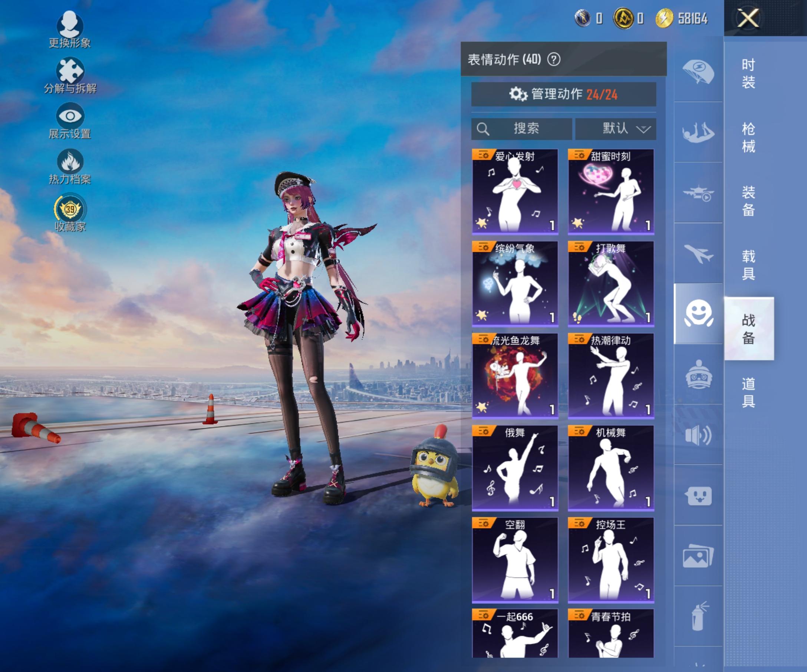
Task: Toggle 展示设置 eye display settings
Action: [x=70, y=116]
